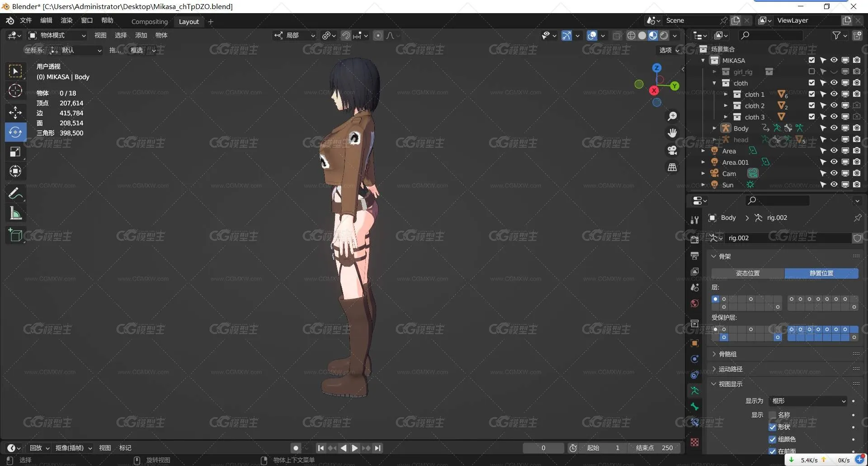The width and height of the screenshot is (868, 466).
Task: Click the zoom magnifier in viewport
Action: 672,116
